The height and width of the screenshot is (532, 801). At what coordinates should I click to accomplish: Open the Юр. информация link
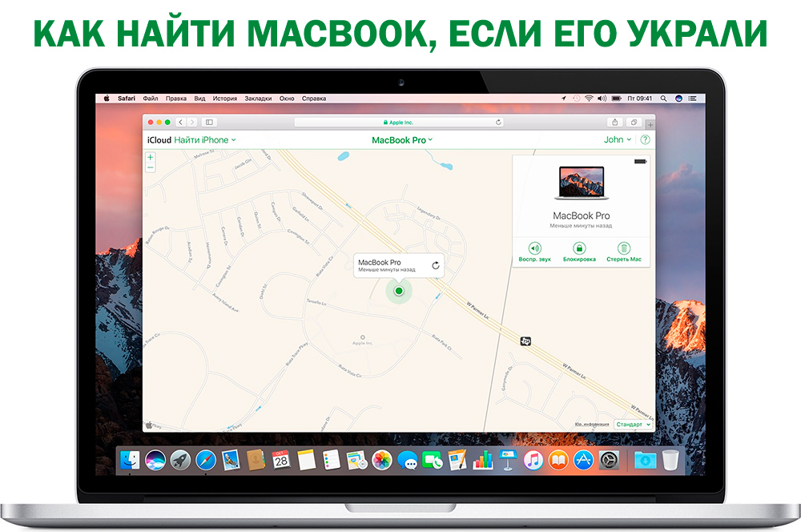pyautogui.click(x=592, y=425)
